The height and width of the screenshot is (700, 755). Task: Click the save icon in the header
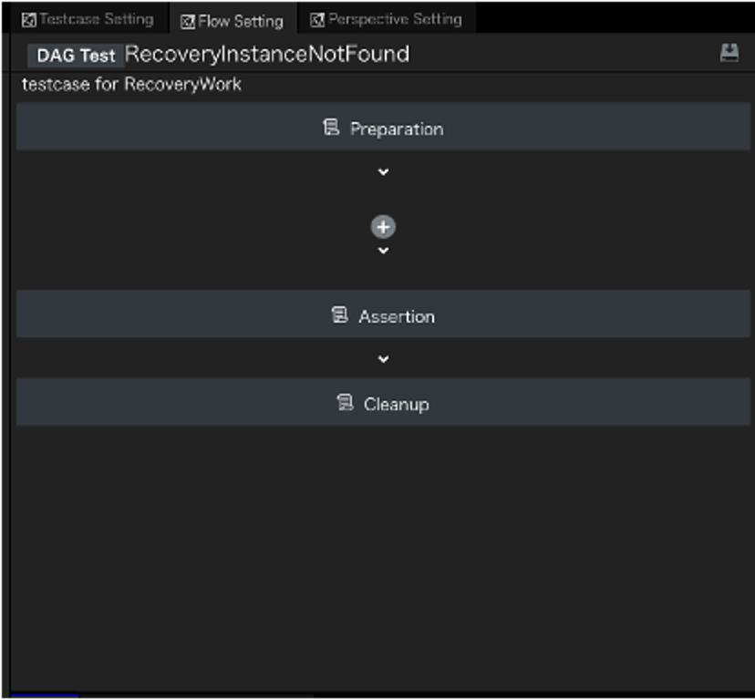coord(729,53)
